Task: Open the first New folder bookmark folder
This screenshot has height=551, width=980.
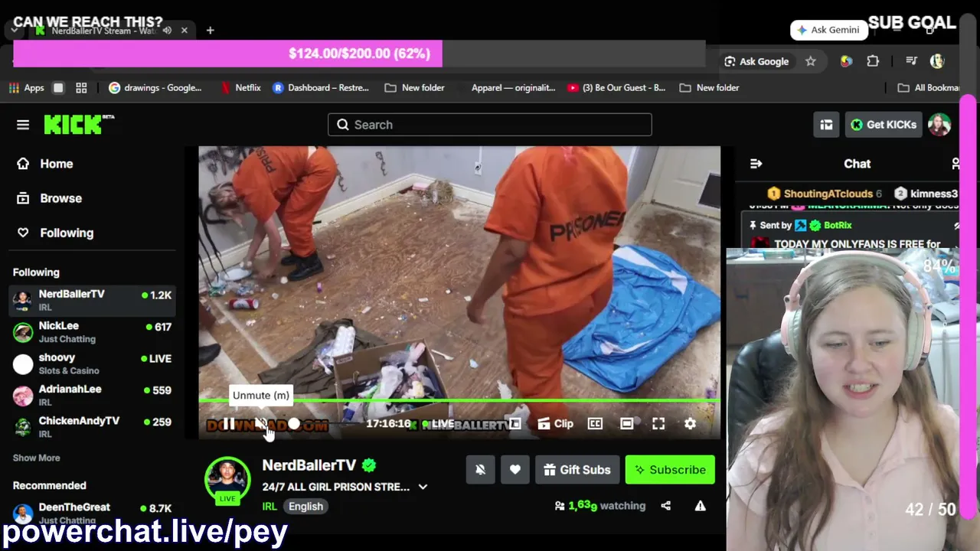Action: tap(414, 88)
